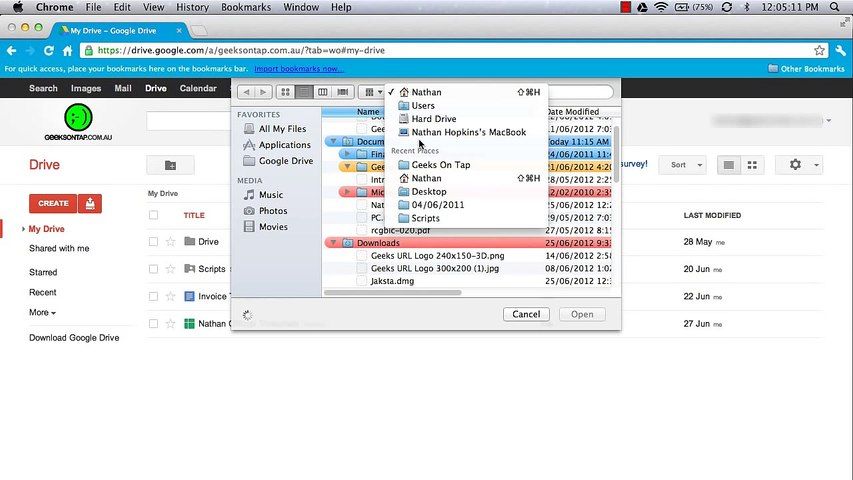This screenshot has width=853, height=480.
Task: Click the Chrome reload page icon
Action: point(48,51)
